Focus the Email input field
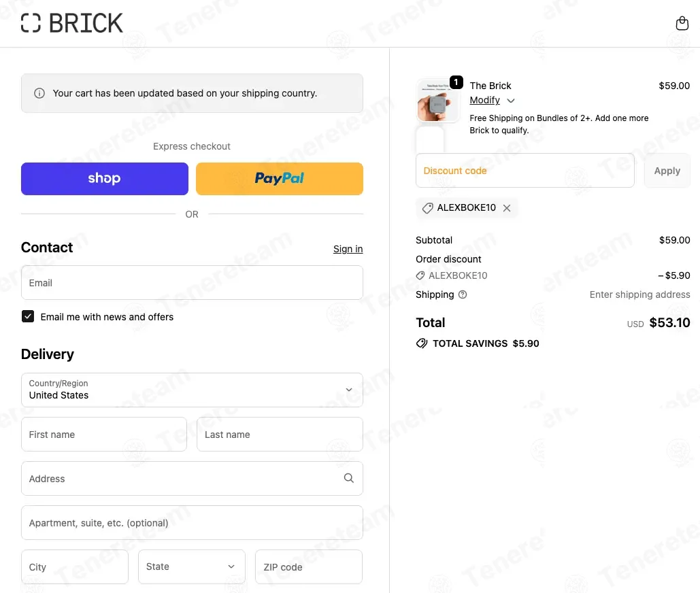Viewport: 700px width, 593px height. [x=192, y=283]
